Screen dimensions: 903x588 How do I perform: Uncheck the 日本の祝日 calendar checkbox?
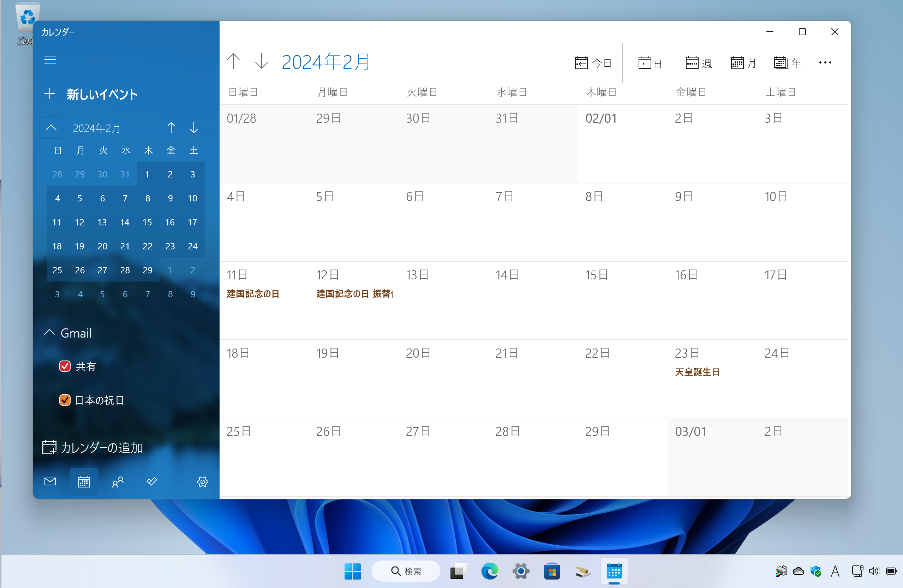[x=65, y=400]
